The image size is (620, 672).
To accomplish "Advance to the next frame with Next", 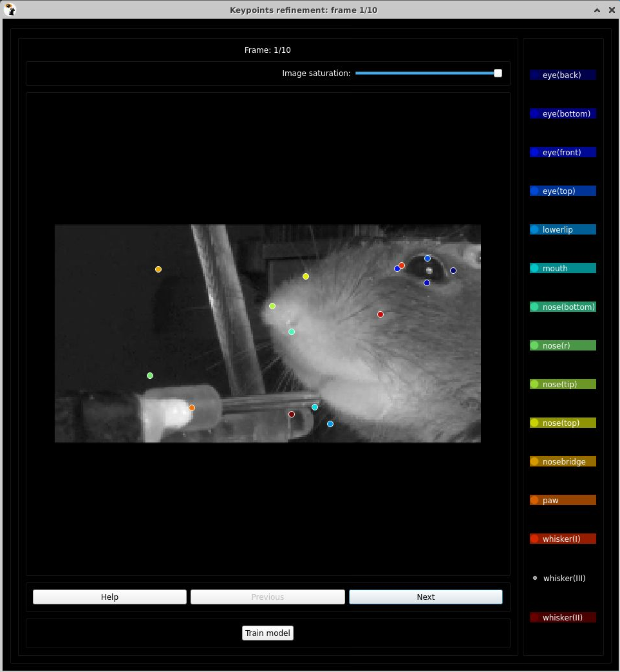I will [x=425, y=597].
